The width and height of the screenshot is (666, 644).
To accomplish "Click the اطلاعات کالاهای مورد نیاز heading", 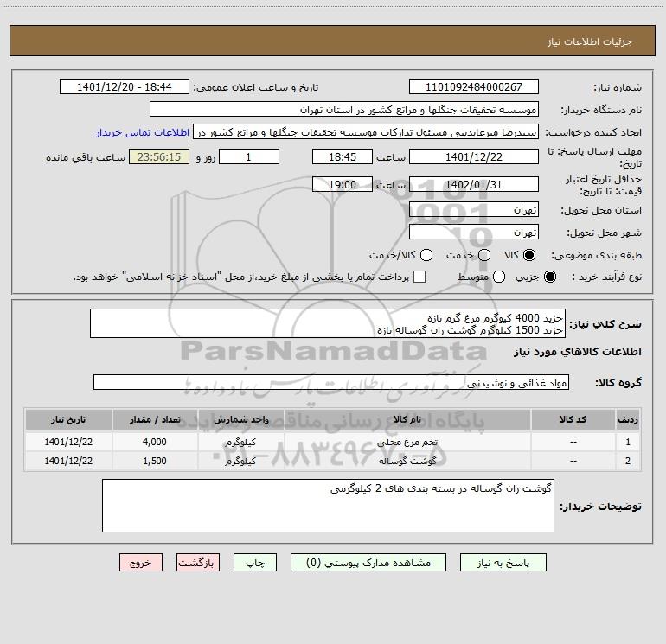I will (x=577, y=352).
